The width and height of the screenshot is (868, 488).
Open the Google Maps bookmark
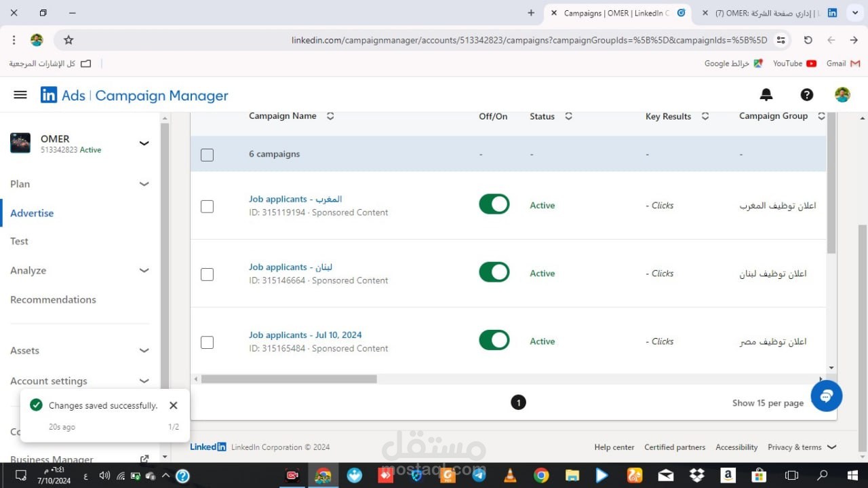coord(734,63)
